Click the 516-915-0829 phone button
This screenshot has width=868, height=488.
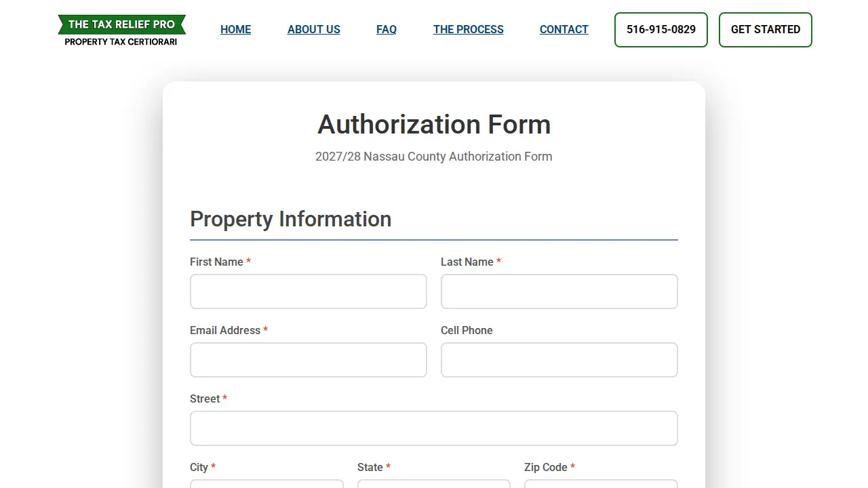661,30
